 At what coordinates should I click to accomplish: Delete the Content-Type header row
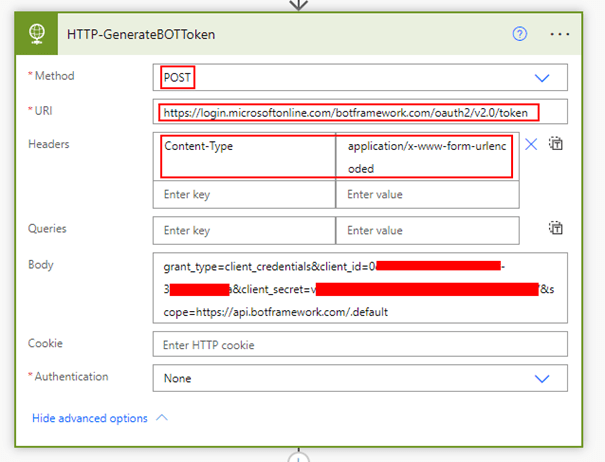pos(531,144)
